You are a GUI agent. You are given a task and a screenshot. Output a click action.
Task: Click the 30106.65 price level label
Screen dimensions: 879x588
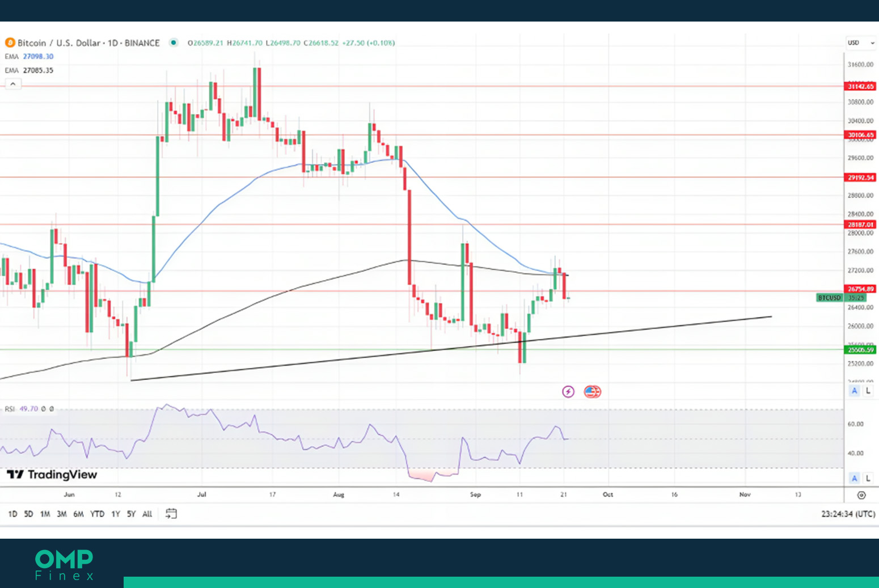point(861,135)
